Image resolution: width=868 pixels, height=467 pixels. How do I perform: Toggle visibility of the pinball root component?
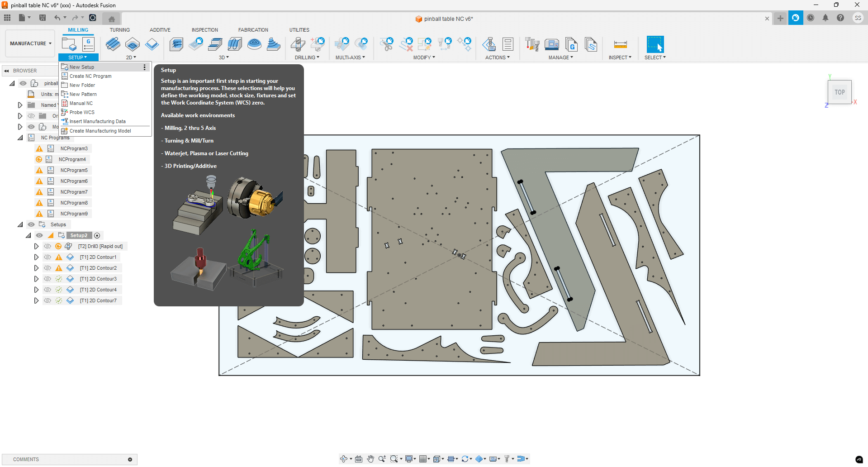click(x=23, y=83)
